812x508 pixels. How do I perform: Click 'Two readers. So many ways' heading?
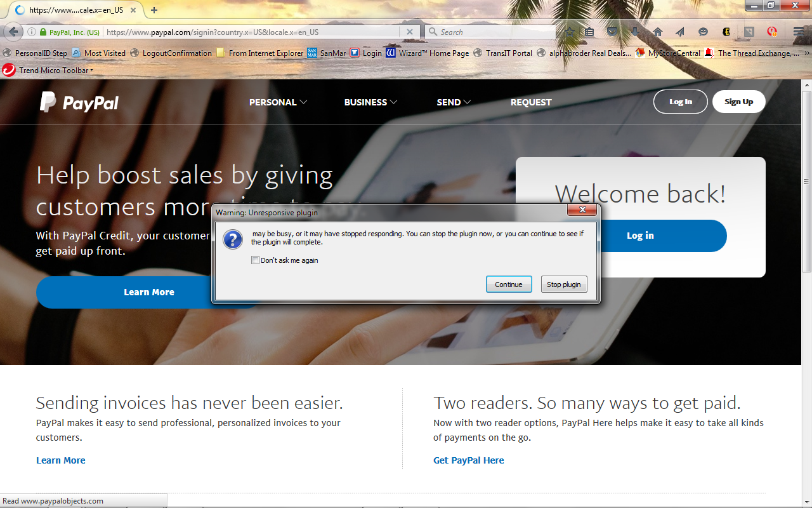pyautogui.click(x=587, y=403)
